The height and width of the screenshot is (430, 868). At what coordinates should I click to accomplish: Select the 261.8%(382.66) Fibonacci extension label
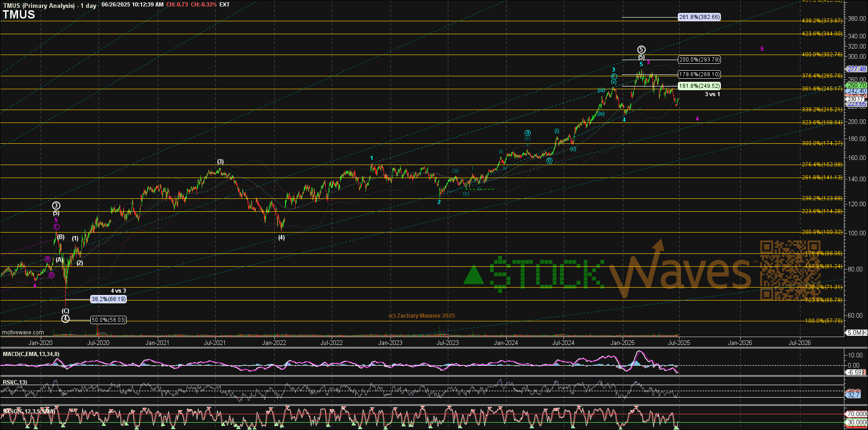tap(699, 17)
